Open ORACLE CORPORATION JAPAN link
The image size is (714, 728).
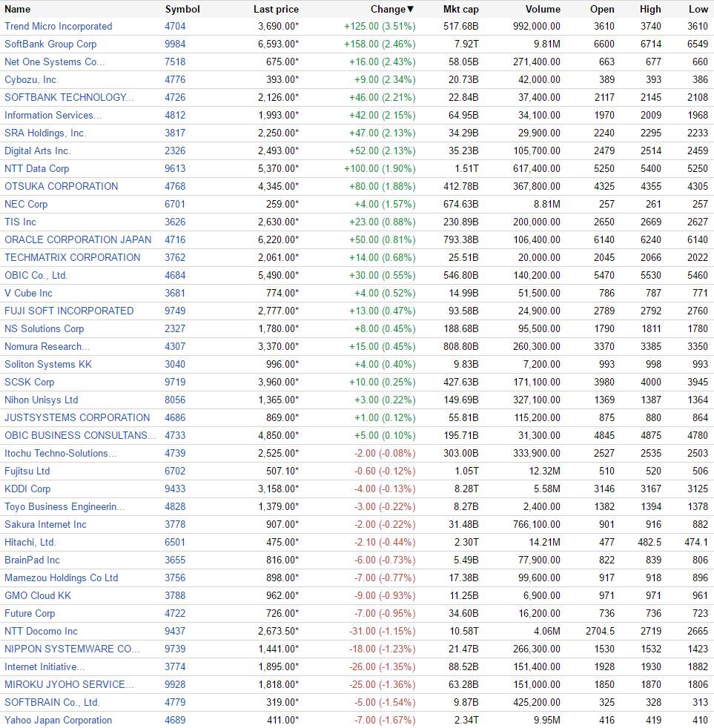coord(78,239)
